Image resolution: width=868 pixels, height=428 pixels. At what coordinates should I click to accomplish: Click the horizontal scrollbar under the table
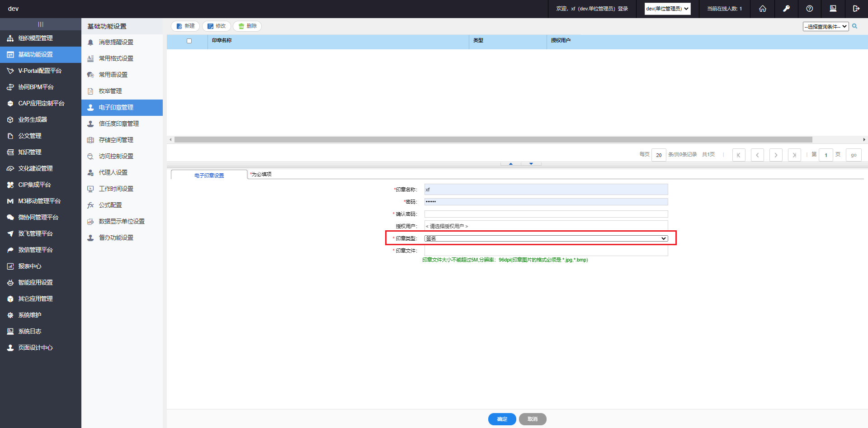coord(493,140)
